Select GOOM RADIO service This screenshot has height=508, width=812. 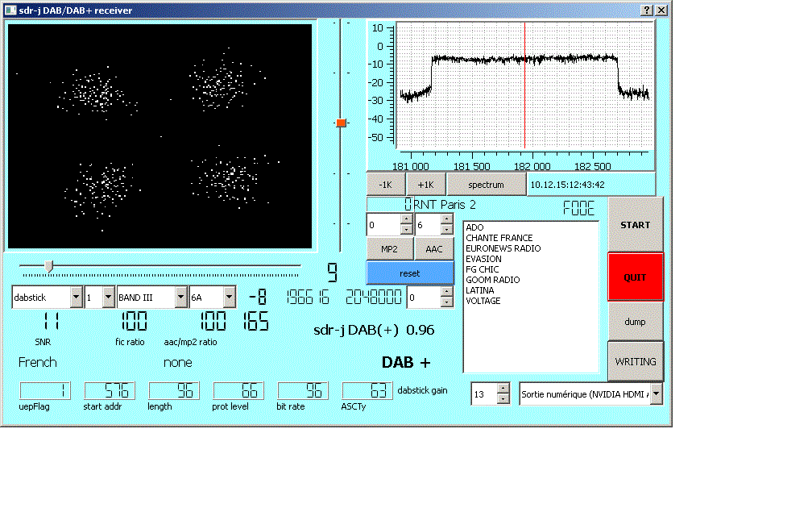click(492, 279)
